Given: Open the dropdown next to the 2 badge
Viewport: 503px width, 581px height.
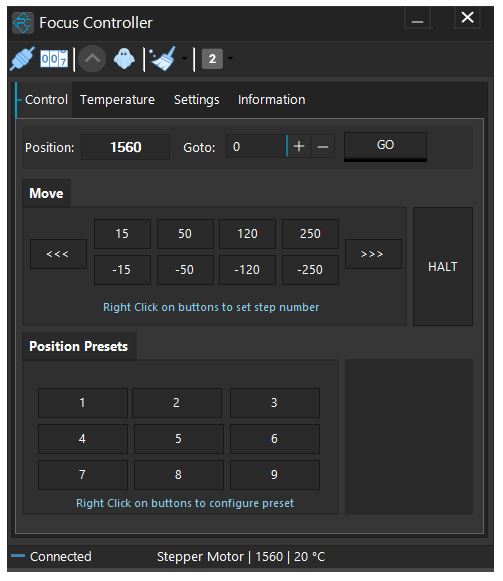Looking at the screenshot, I should pyautogui.click(x=230, y=59).
